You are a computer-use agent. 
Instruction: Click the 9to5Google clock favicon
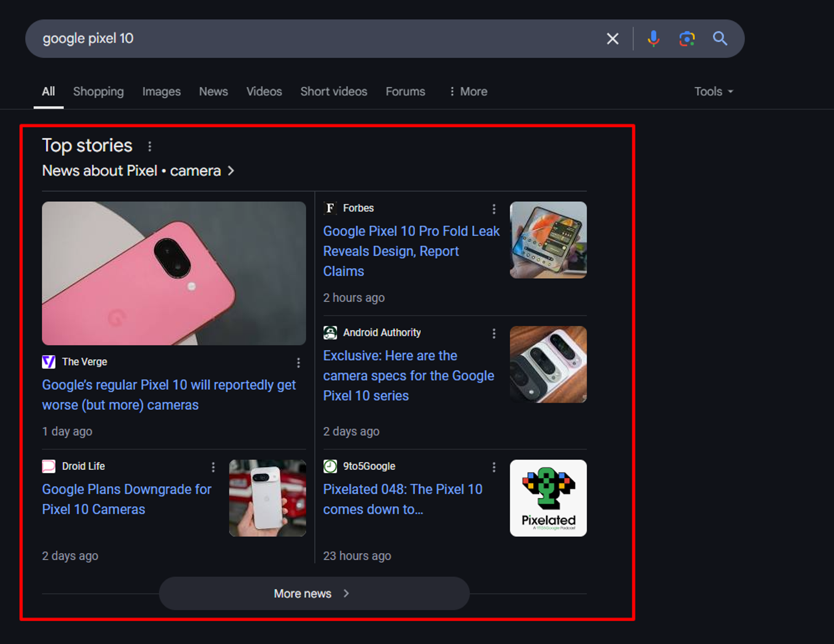click(330, 466)
